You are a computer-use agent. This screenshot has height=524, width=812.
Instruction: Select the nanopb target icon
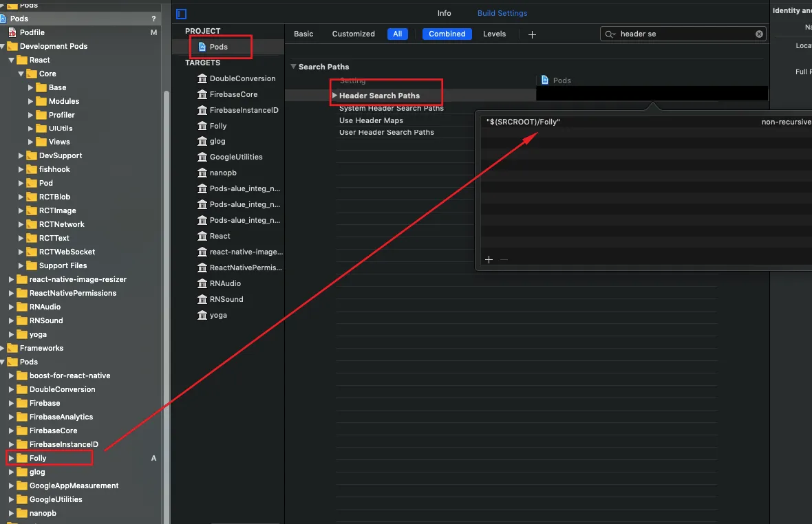click(202, 173)
